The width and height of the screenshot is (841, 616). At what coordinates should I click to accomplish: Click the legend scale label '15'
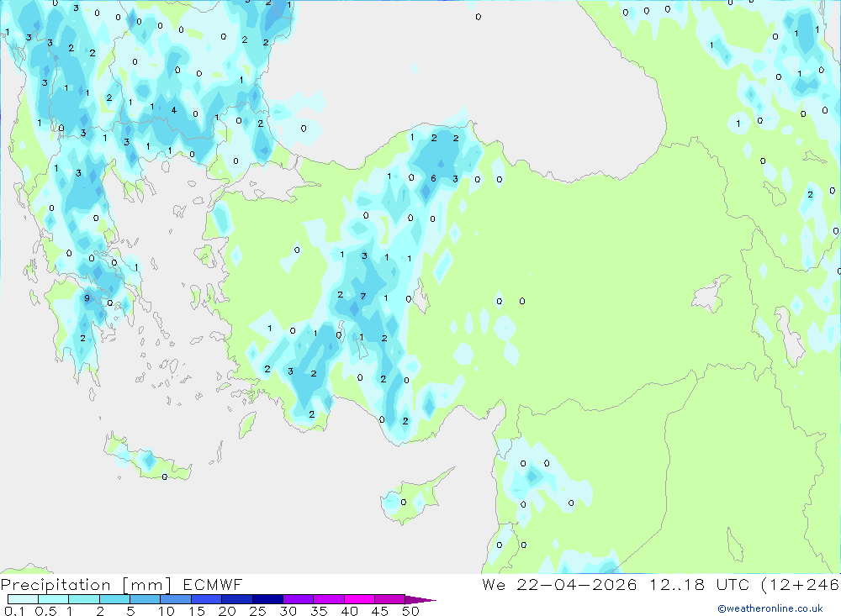tap(197, 611)
